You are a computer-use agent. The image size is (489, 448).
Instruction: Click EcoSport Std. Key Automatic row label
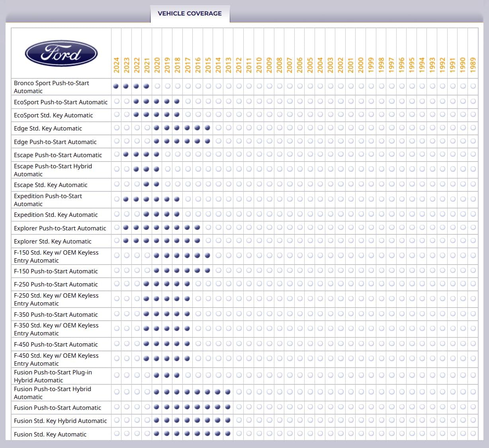click(53, 115)
